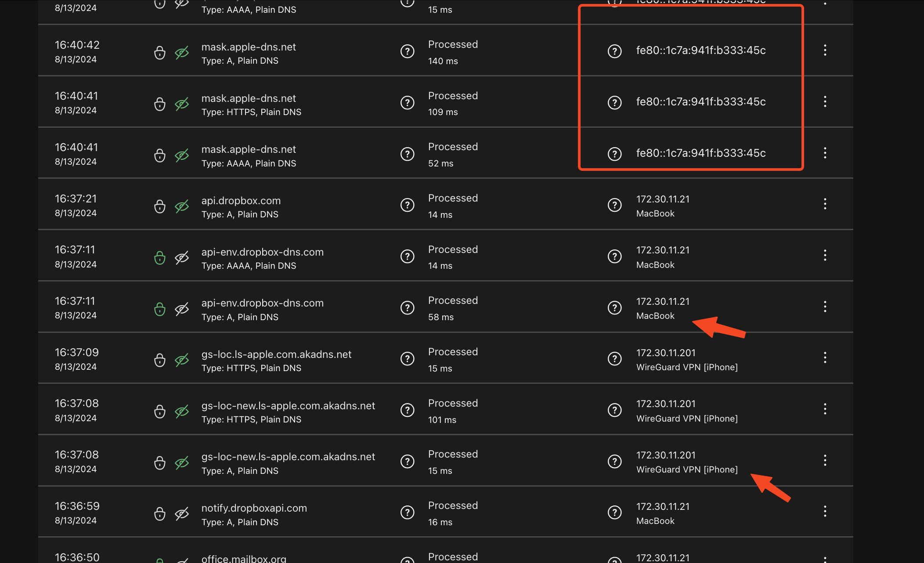Image resolution: width=924 pixels, height=563 pixels.
Task: Click lock icon for api.dropbox.com row
Action: point(160,206)
